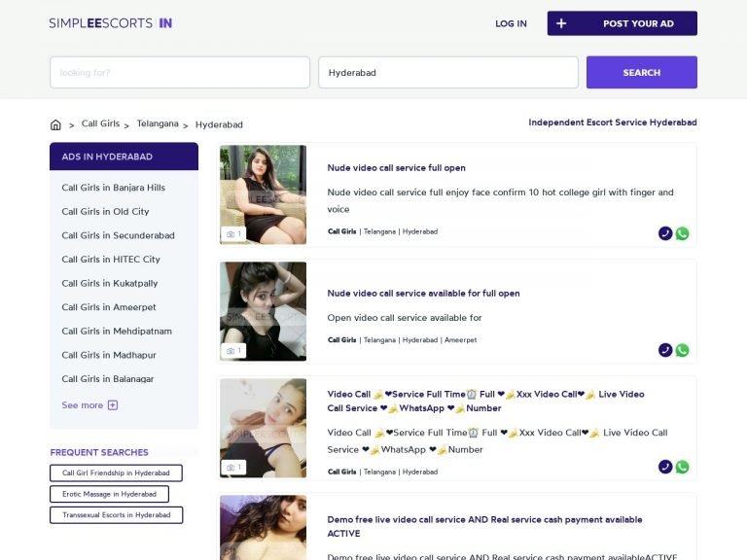
Task: Click the SimpleEscorts IN site logo
Action: [111, 23]
